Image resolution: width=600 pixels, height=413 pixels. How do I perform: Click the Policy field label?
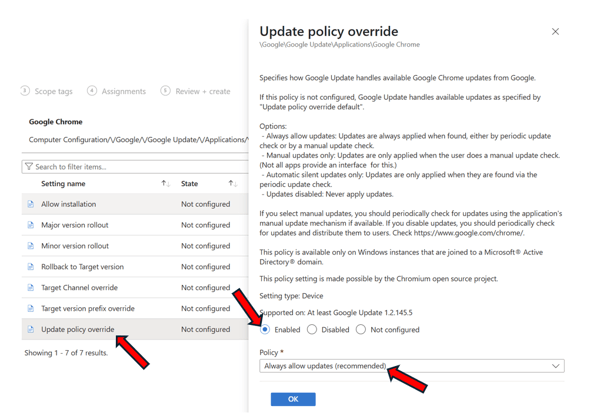269,352
